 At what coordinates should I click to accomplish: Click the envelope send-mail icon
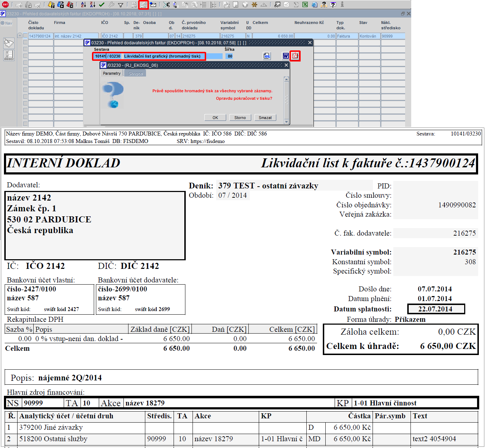click(x=153, y=5)
